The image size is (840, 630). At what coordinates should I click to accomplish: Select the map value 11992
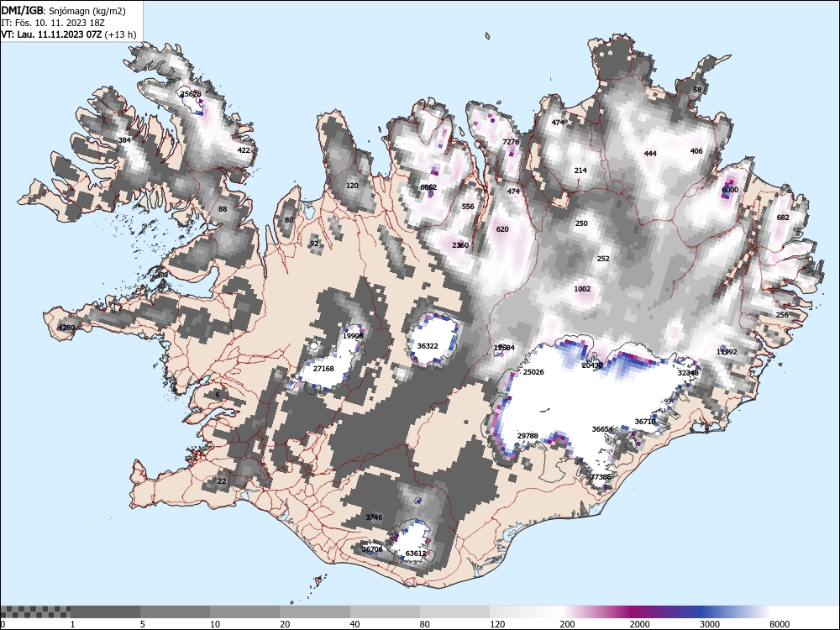pos(727,352)
